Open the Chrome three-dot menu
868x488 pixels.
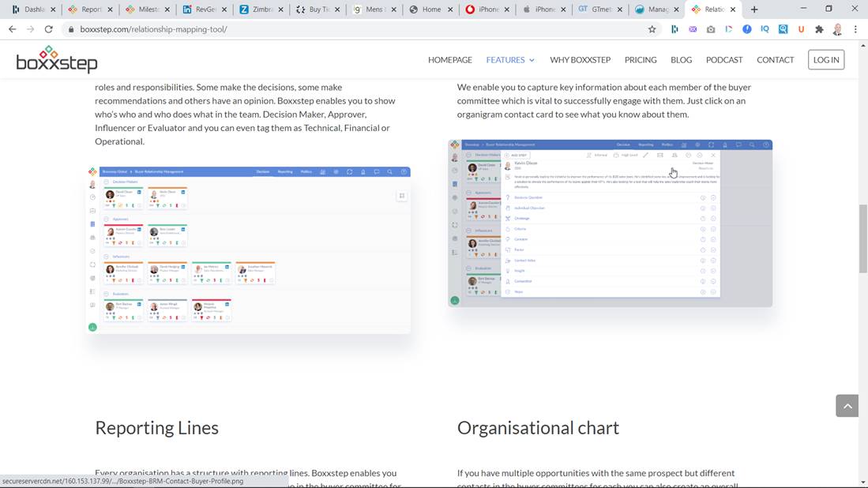[x=855, y=29]
